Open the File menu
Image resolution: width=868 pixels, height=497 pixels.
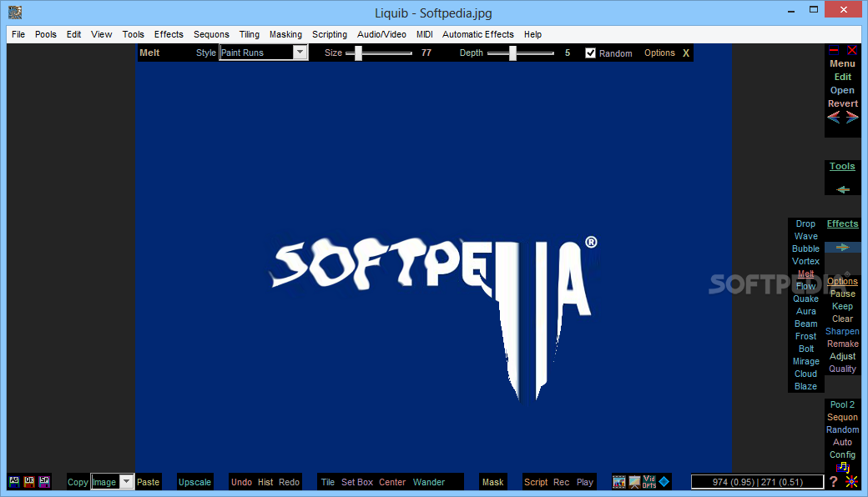pyautogui.click(x=18, y=34)
